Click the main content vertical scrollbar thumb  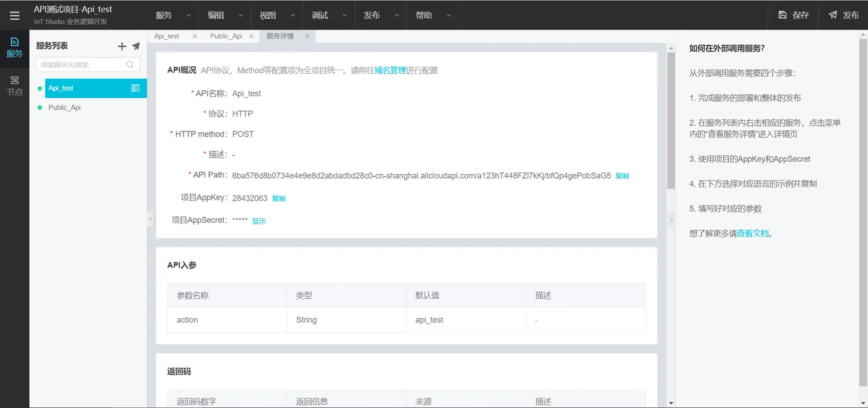pos(671,121)
